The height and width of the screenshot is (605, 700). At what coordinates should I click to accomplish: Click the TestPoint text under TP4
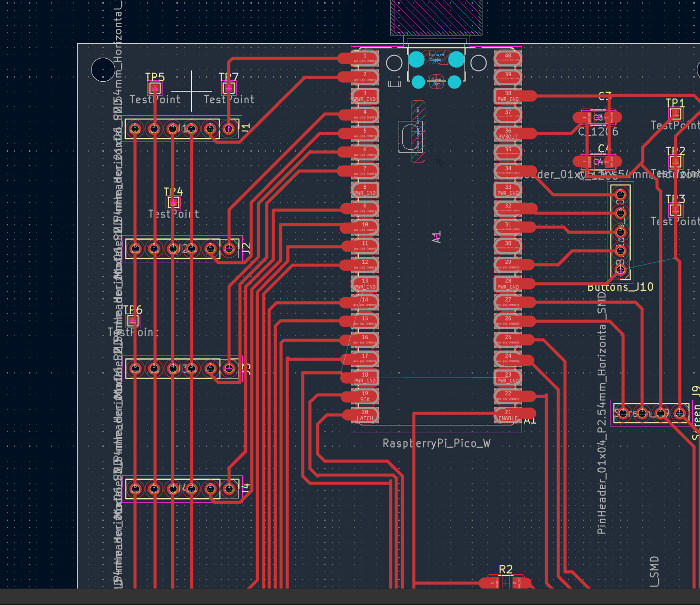click(x=173, y=213)
